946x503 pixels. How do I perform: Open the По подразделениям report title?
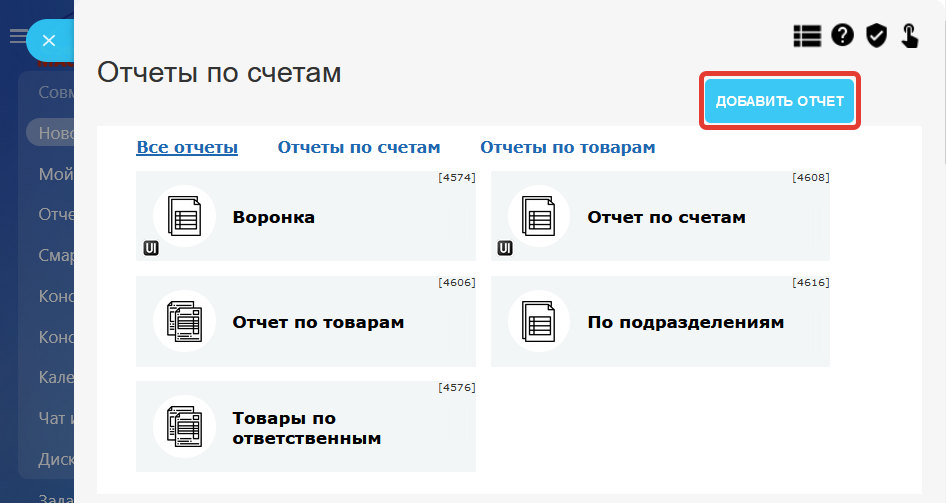pyautogui.click(x=685, y=322)
